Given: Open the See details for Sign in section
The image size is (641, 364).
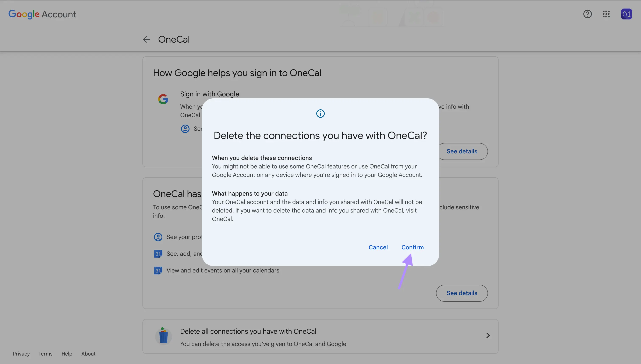Looking at the screenshot, I should (x=462, y=151).
